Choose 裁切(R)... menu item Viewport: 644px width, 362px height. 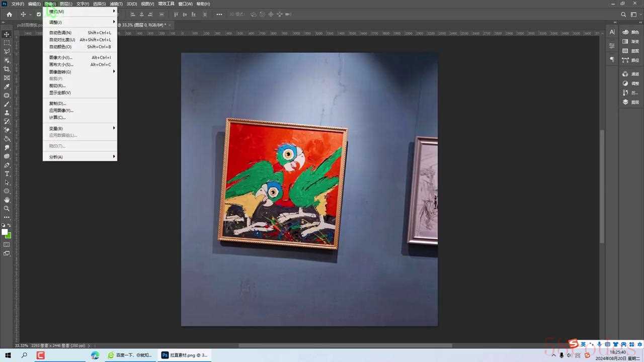pos(80,85)
